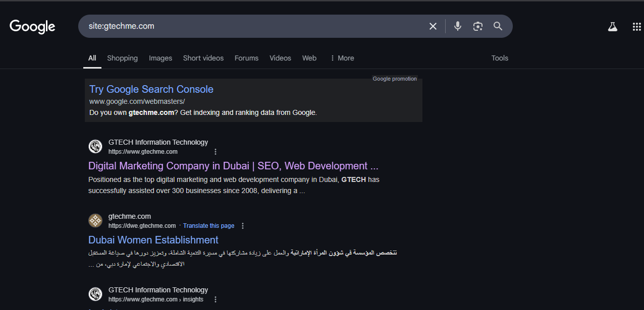Switch to the Images tab
Viewport: 644px width, 310px height.
pos(160,58)
